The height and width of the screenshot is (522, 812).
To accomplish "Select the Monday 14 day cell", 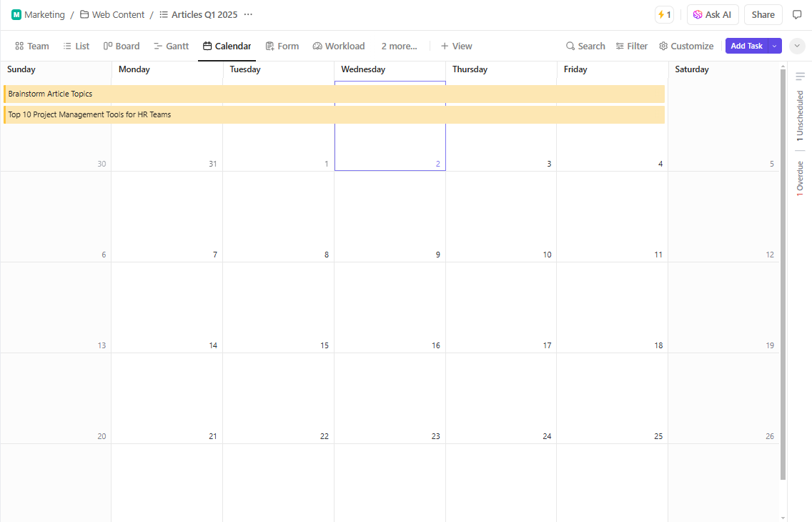I will [167, 307].
